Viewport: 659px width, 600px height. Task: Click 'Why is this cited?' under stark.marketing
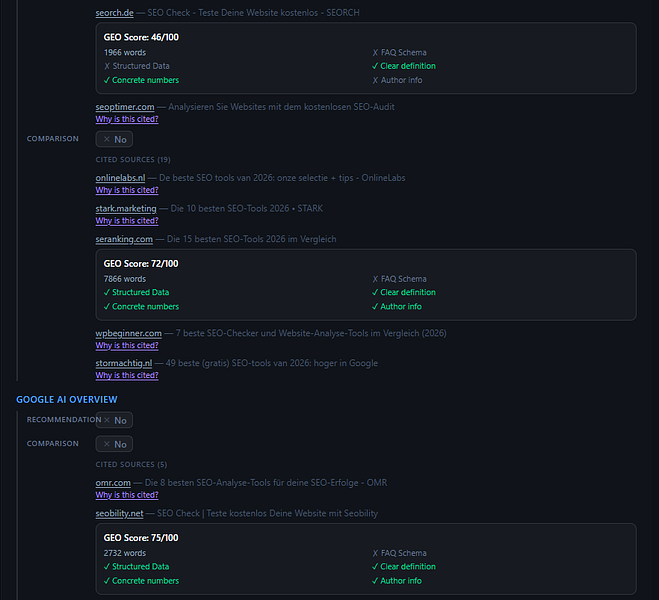127,221
